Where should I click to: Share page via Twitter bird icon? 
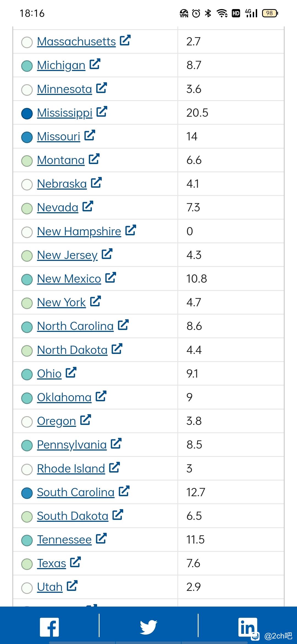(148, 627)
